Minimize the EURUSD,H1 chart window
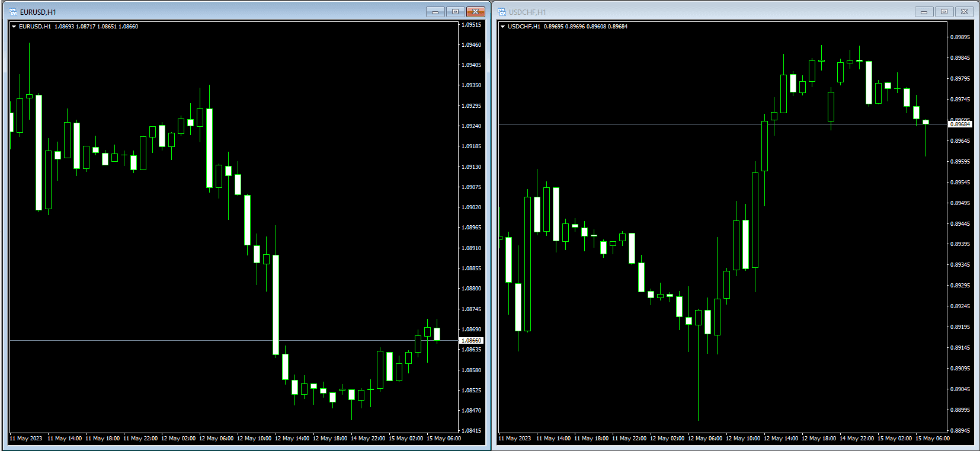980x451 pixels. 435,12
